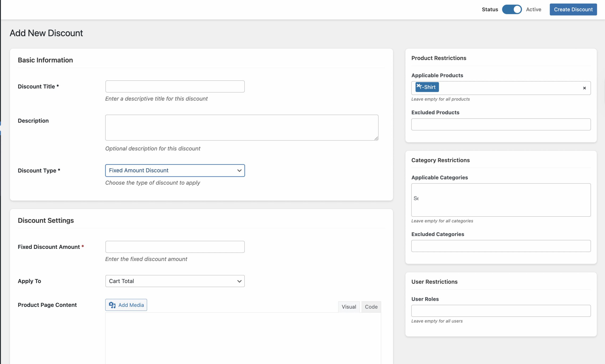
Task: Open the Discount Type dropdown
Action: (x=175, y=170)
